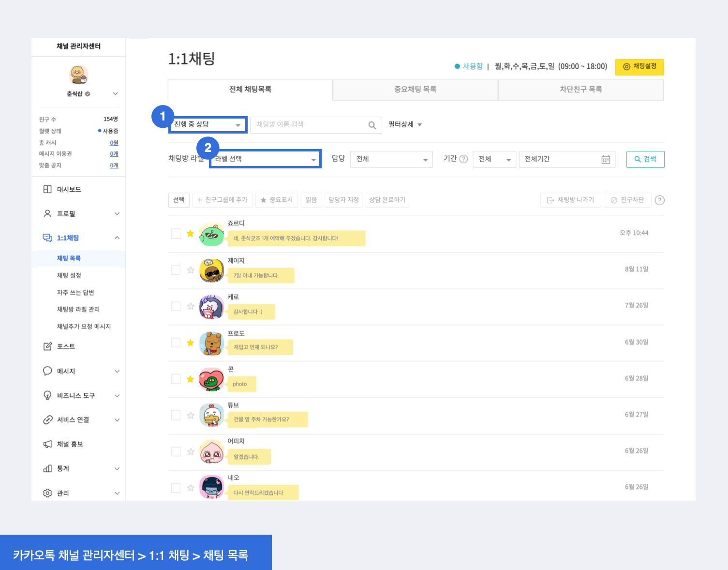Open the 라벨 선택 dropdown
The width and height of the screenshot is (728, 570).
pos(265,159)
